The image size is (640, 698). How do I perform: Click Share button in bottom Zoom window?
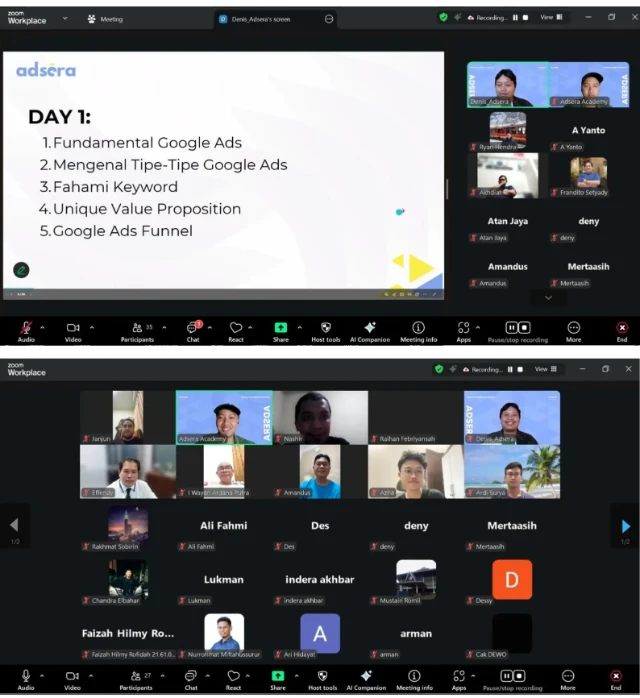(278, 680)
